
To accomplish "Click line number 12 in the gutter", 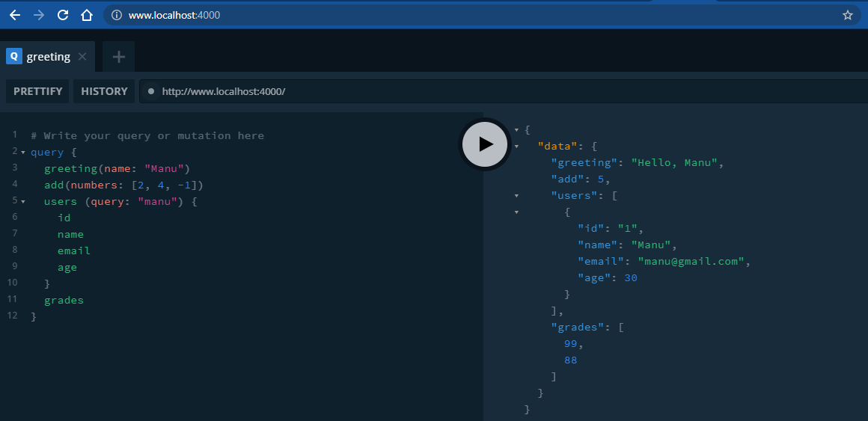I will tap(12, 316).
